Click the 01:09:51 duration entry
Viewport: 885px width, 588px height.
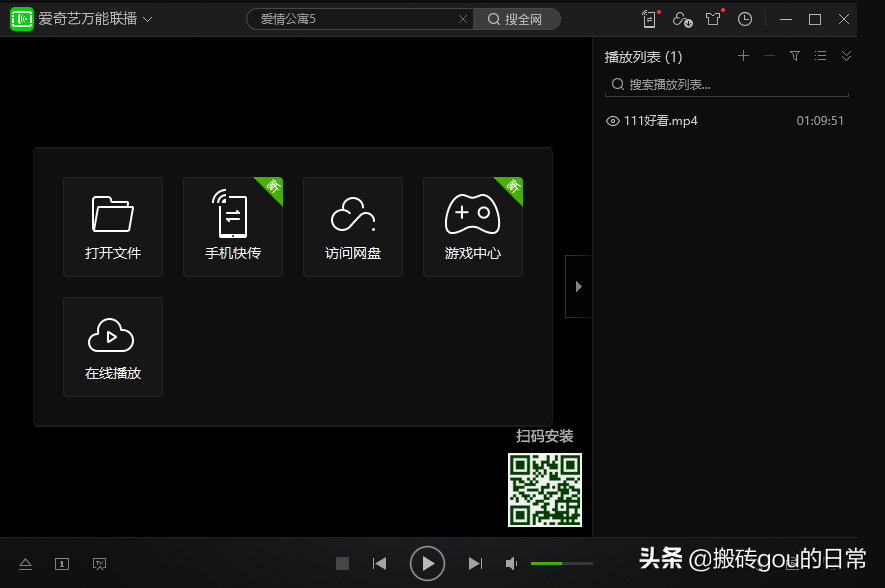(820, 121)
